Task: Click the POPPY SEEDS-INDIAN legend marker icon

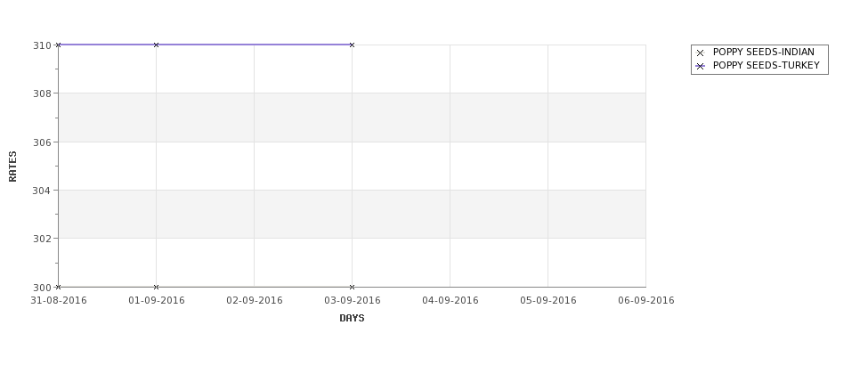Action: 700,53
